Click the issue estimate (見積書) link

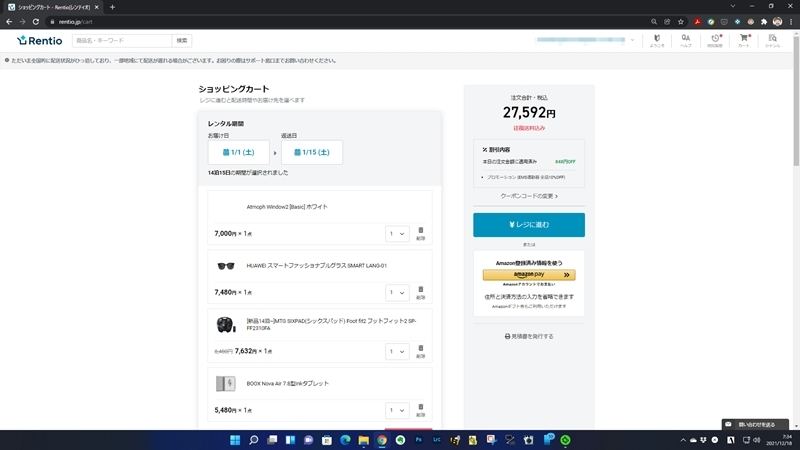coord(529,336)
